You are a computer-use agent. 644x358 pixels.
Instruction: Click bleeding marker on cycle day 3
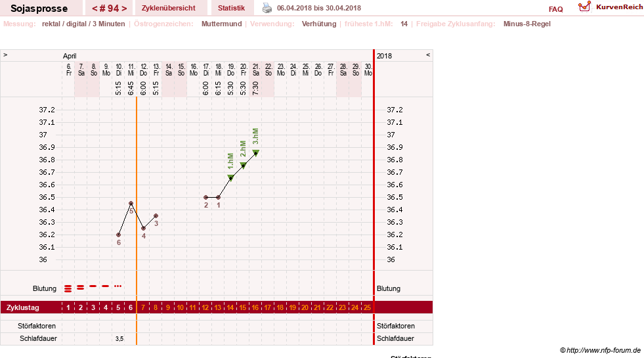[x=93, y=286]
